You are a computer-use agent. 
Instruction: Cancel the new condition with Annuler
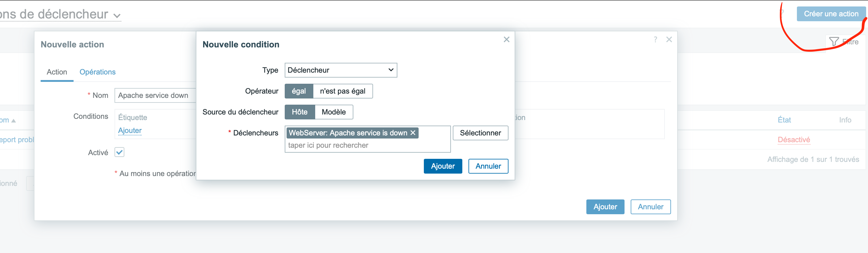click(x=488, y=167)
